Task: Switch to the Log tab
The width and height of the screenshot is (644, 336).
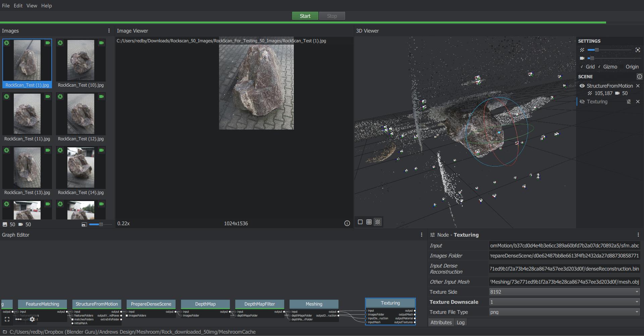Action: point(461,323)
